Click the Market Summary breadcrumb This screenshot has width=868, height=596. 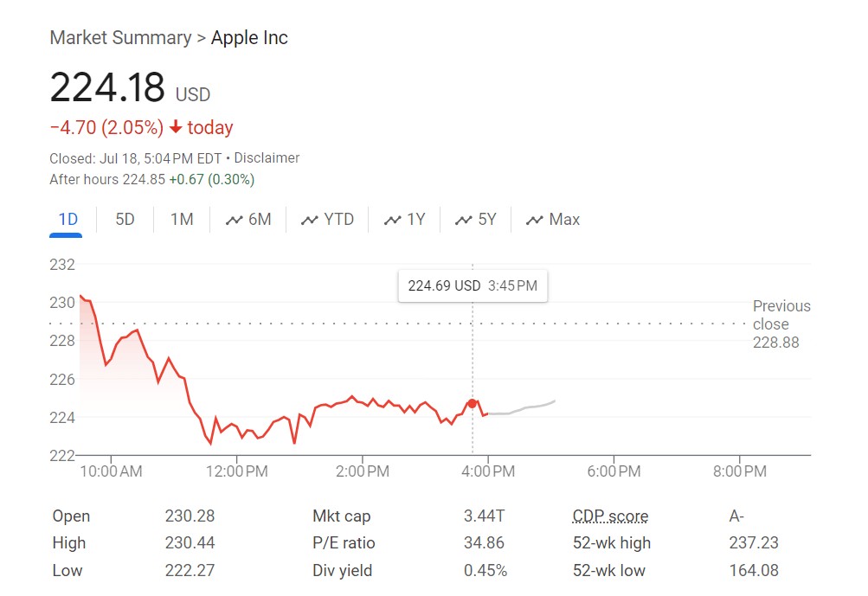[x=120, y=38]
